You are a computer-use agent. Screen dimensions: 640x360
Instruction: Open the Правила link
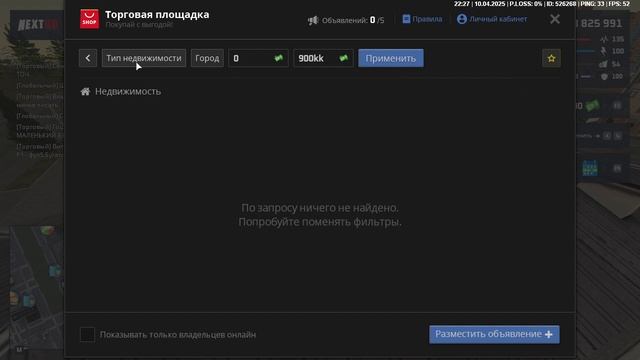click(422, 19)
